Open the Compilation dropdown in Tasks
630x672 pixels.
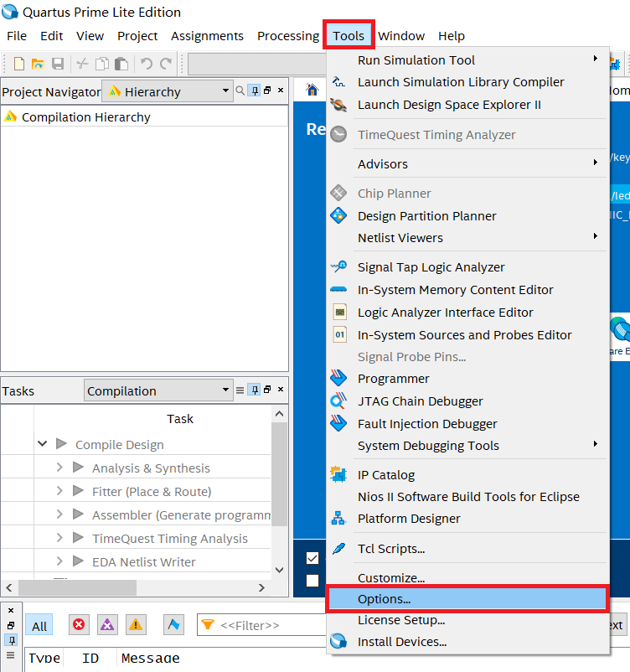coord(158,390)
